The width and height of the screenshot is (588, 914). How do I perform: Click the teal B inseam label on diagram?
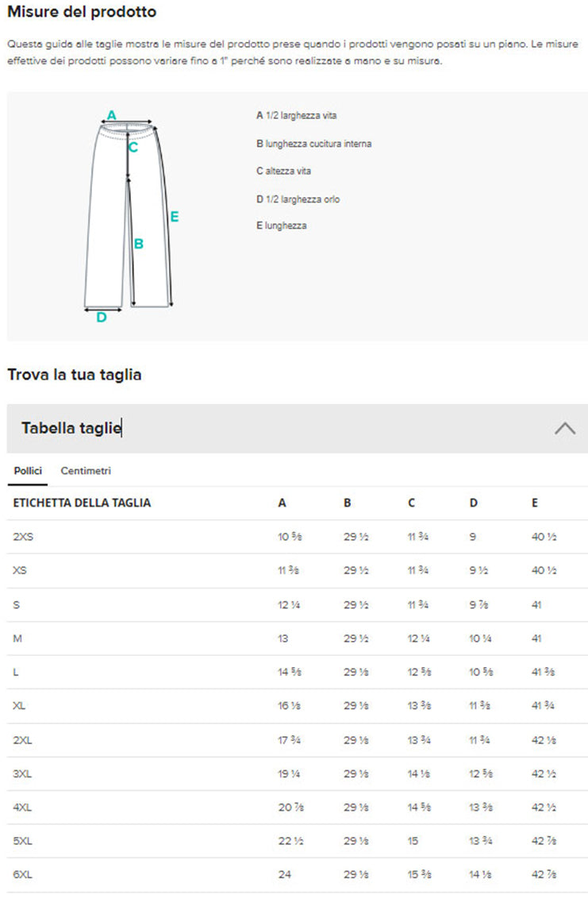(138, 244)
